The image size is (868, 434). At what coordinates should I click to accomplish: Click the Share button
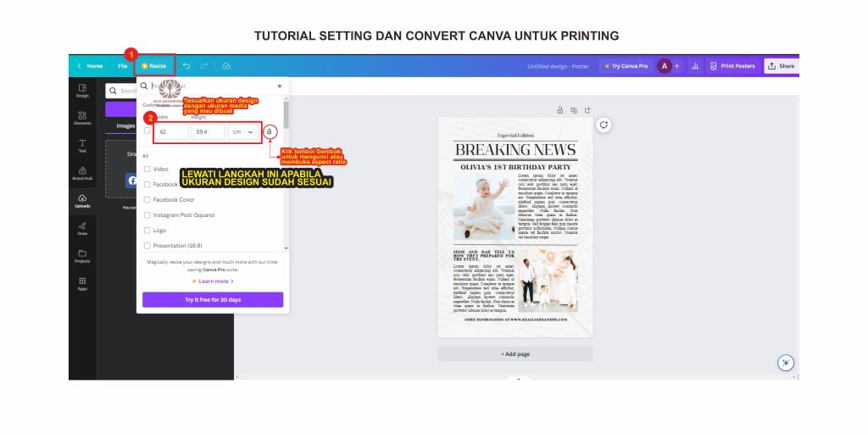[x=782, y=66]
